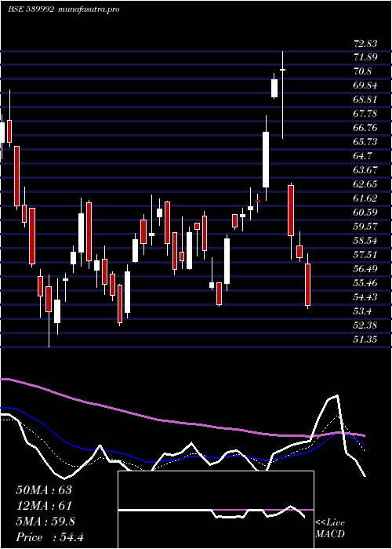Click the 71.89 price axis label
This screenshot has width=392, height=549.
(x=365, y=57)
